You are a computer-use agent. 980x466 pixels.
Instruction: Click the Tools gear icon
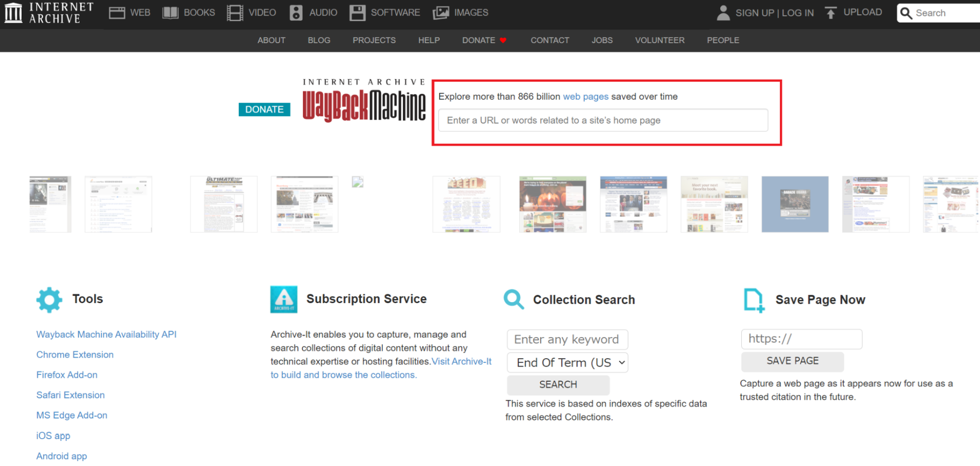49,300
